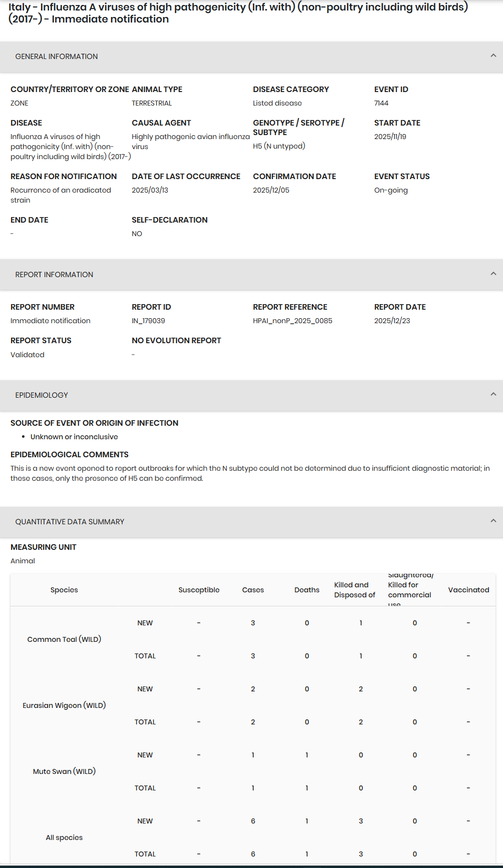Screen dimensions: 503x868
Task: Select the Susceptible column header
Action: (199, 590)
